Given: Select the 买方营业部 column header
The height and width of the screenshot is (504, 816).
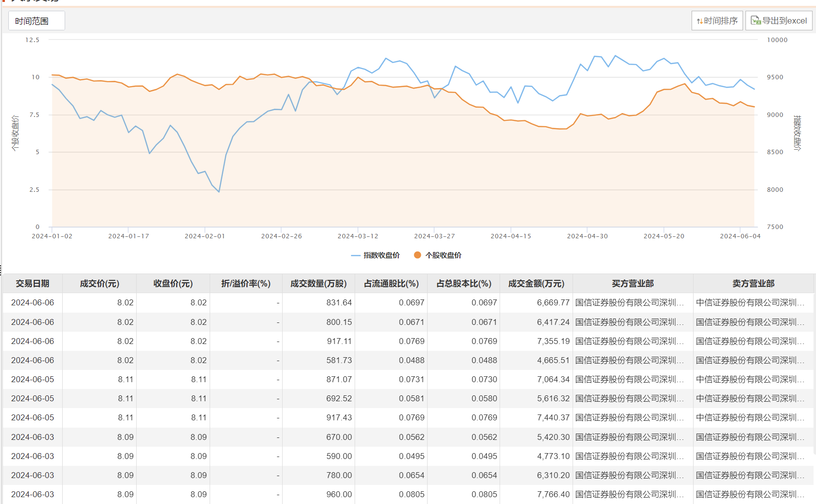Looking at the screenshot, I should [x=632, y=284].
